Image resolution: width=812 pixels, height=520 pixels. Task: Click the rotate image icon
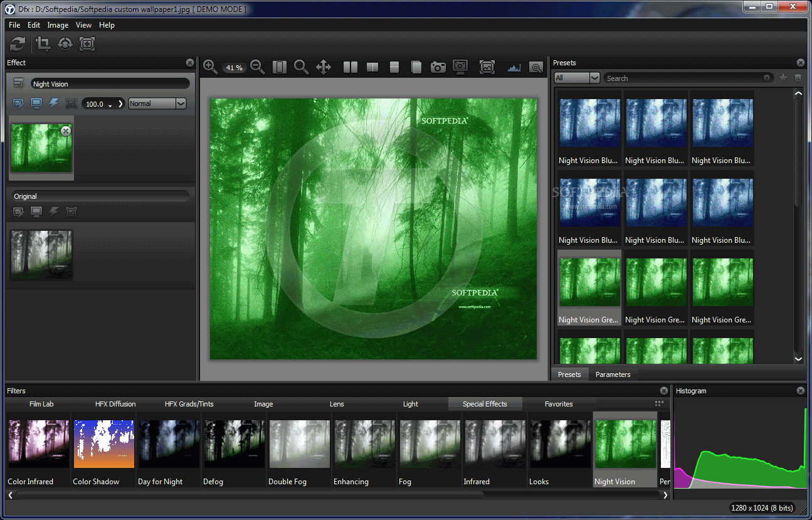[65, 43]
